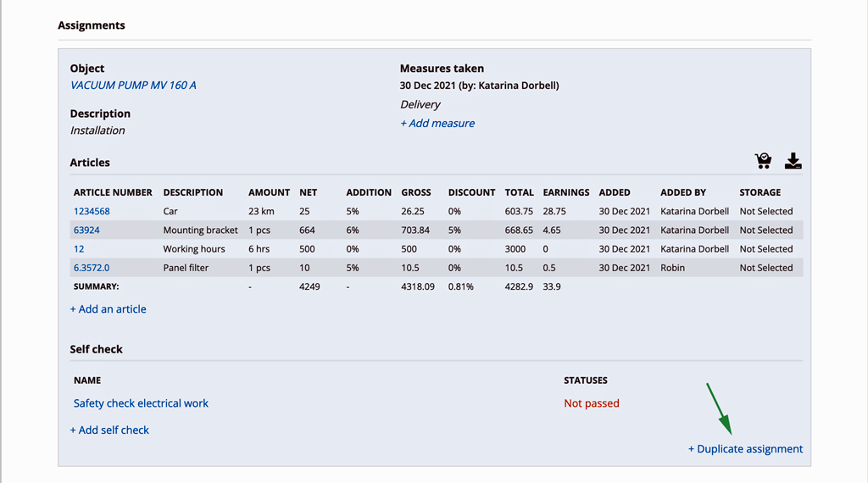Click the summary earnings 33.9

[x=551, y=286]
